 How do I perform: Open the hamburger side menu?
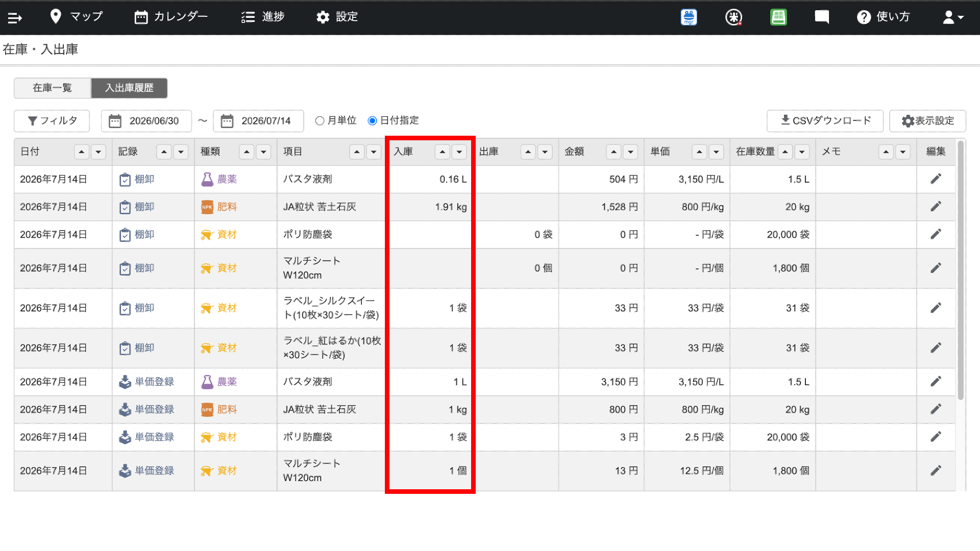pos(15,18)
